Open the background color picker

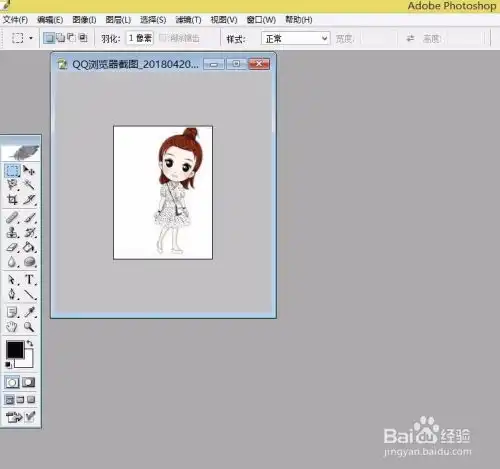(x=28, y=363)
